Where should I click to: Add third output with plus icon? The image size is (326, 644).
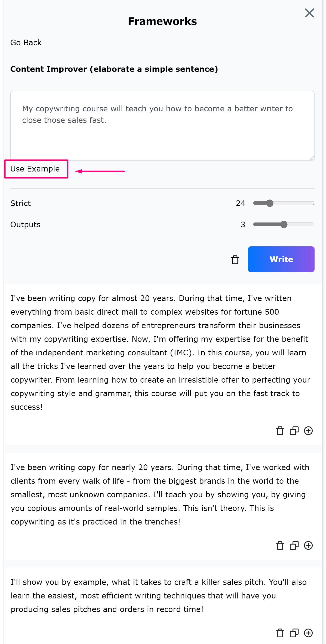[308, 633]
